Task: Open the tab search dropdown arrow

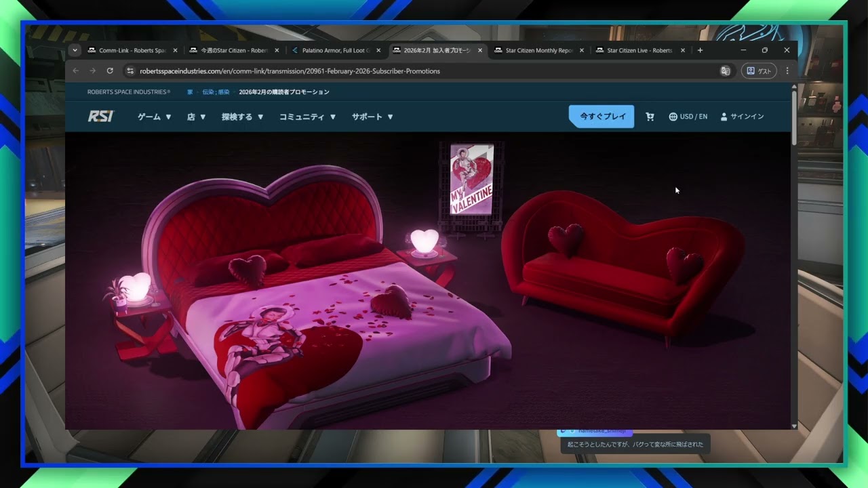Action: tap(75, 50)
